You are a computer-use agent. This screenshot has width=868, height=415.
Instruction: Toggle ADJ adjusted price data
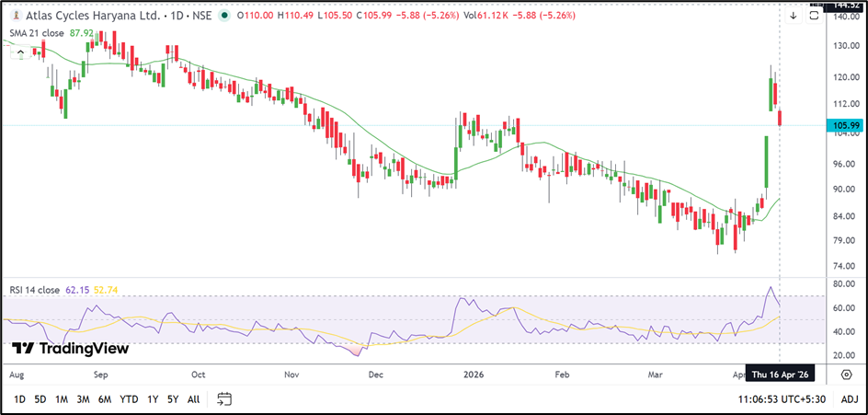[x=849, y=398]
